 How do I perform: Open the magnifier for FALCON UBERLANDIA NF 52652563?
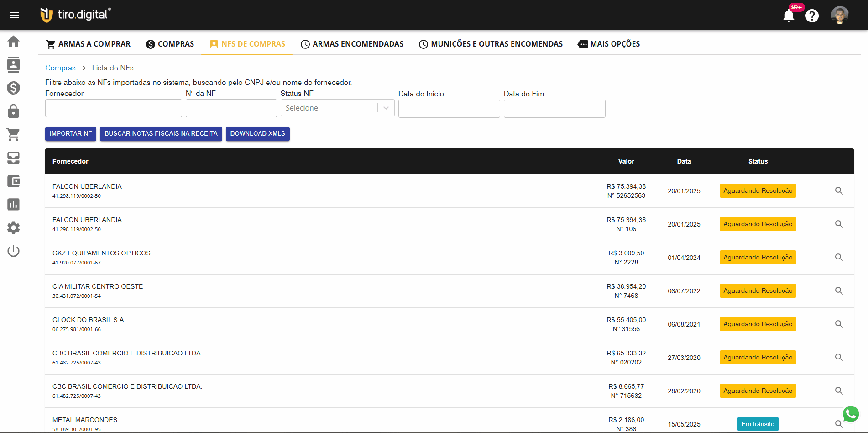coord(839,191)
